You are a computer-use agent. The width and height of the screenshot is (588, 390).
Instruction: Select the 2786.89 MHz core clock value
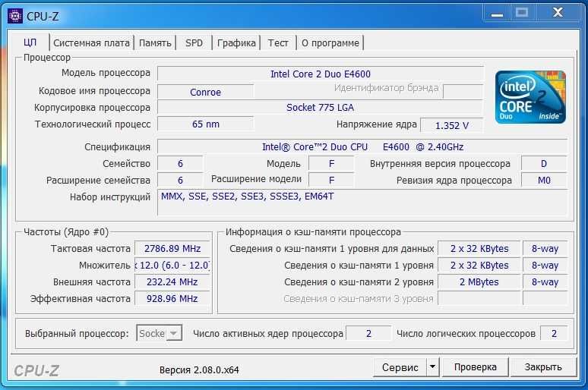[x=172, y=248]
